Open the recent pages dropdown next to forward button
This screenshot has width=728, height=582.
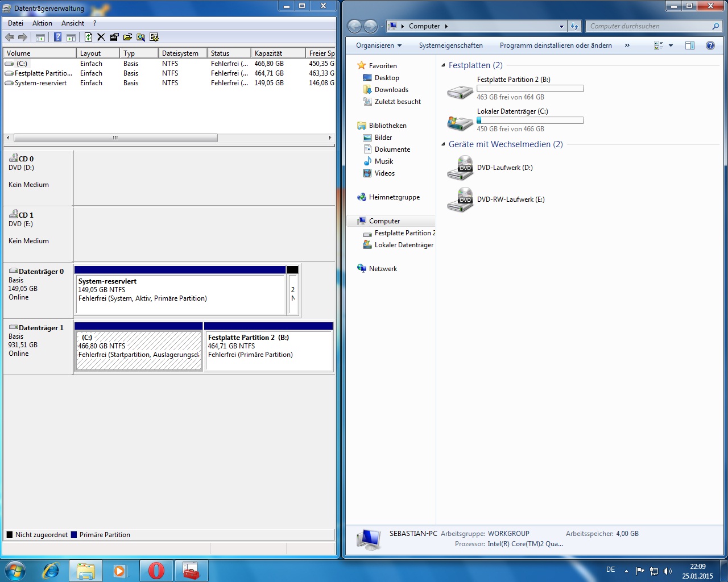381,26
